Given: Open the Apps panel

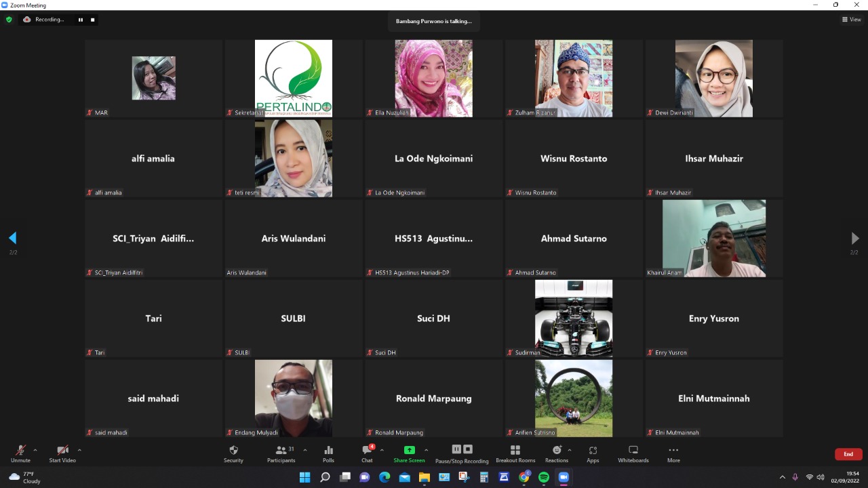Looking at the screenshot, I should click(593, 453).
